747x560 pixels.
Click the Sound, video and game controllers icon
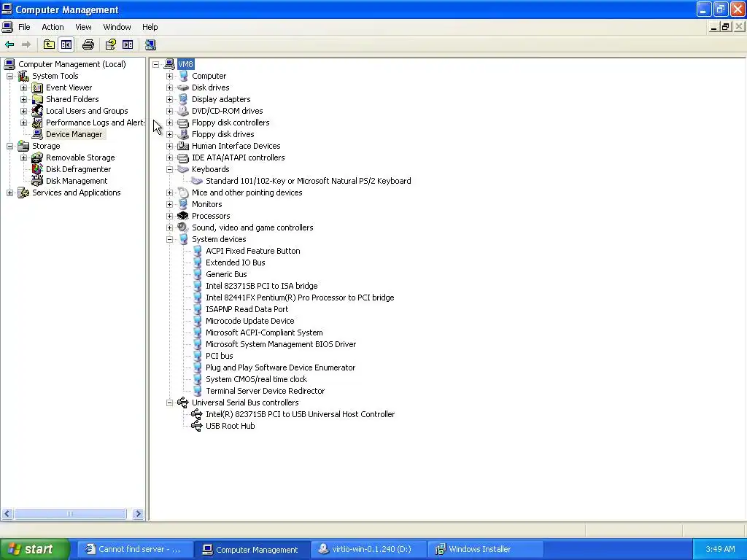pos(183,227)
